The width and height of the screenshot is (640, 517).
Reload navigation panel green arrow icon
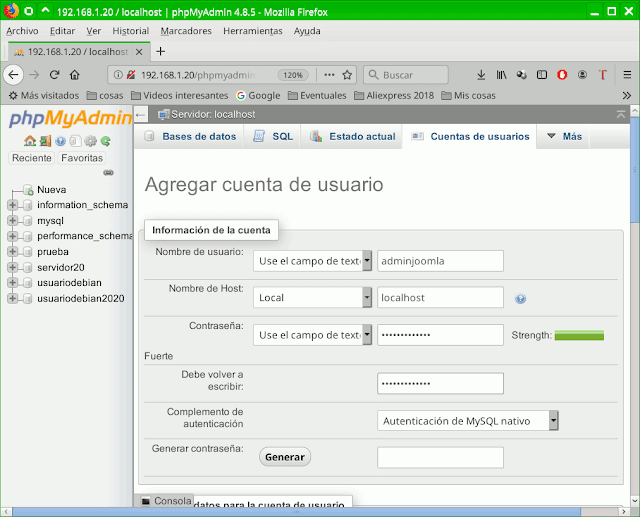pyautogui.click(x=106, y=141)
